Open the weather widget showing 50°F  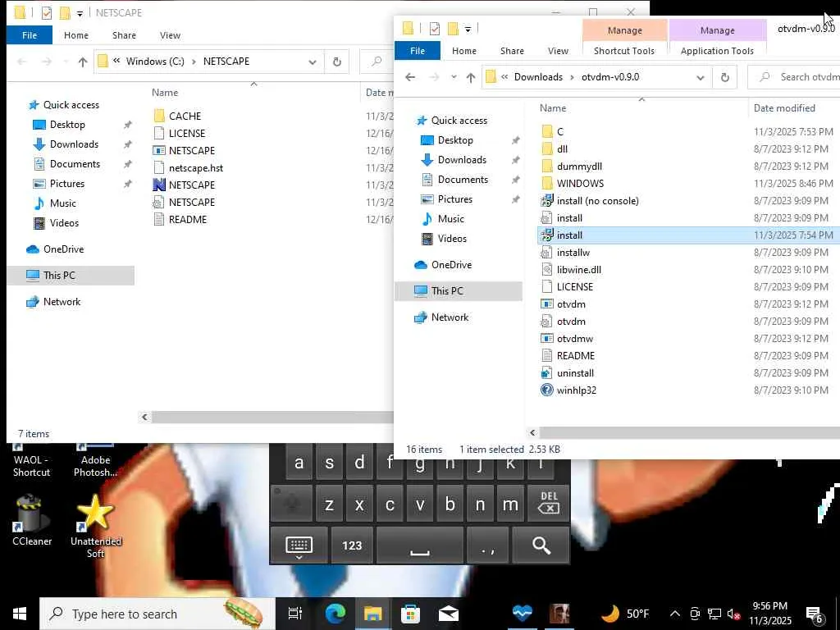[624, 614]
